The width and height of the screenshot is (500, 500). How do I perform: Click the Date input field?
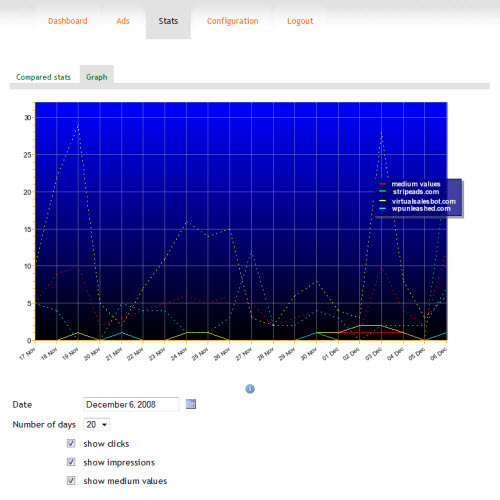131,404
